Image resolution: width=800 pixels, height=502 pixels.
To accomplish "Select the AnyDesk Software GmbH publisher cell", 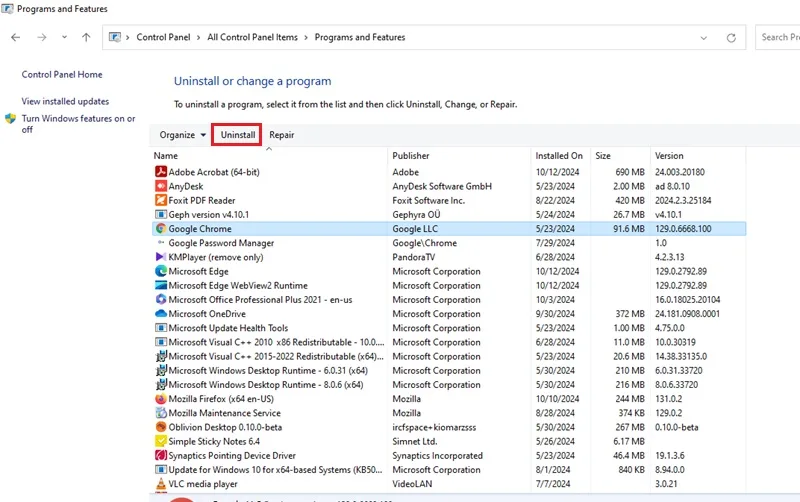I will (x=442, y=186).
